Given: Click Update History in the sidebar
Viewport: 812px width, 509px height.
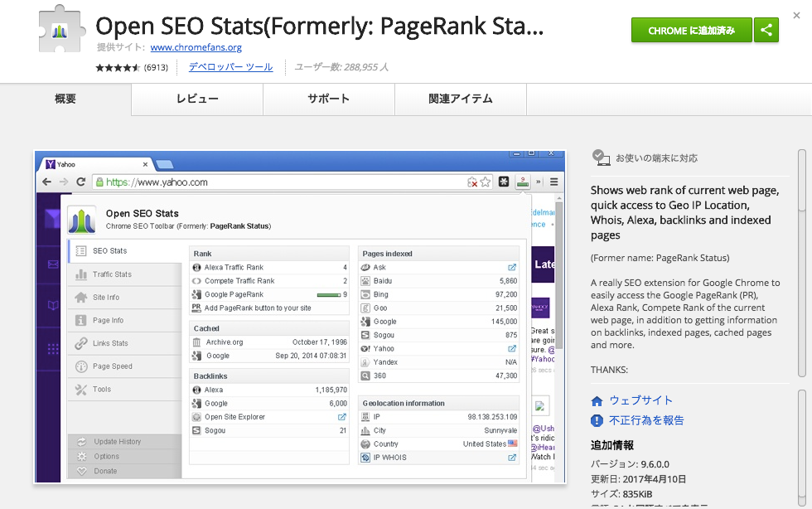Looking at the screenshot, I should click(x=125, y=442).
